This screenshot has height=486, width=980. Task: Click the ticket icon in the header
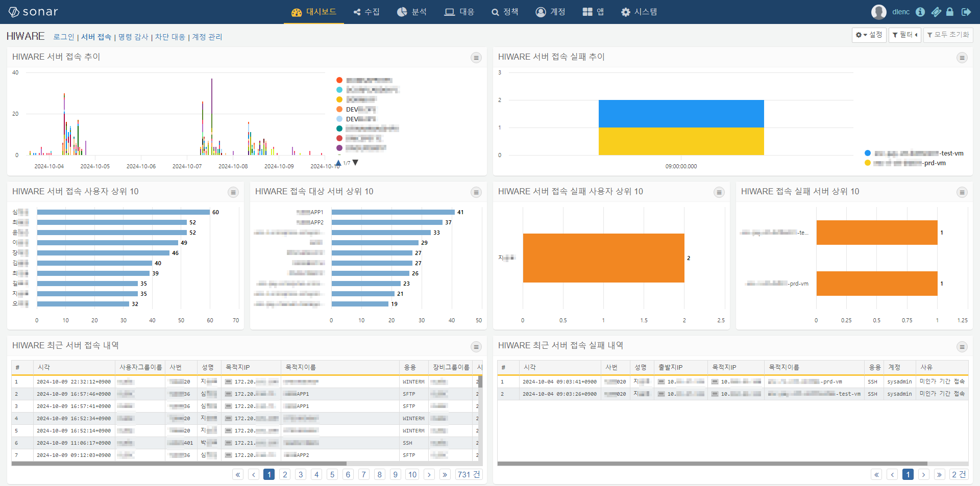click(936, 12)
